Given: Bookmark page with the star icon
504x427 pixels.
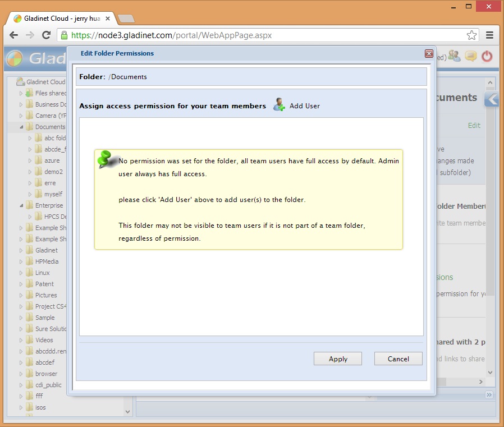Looking at the screenshot, I should pyautogui.click(x=471, y=35).
